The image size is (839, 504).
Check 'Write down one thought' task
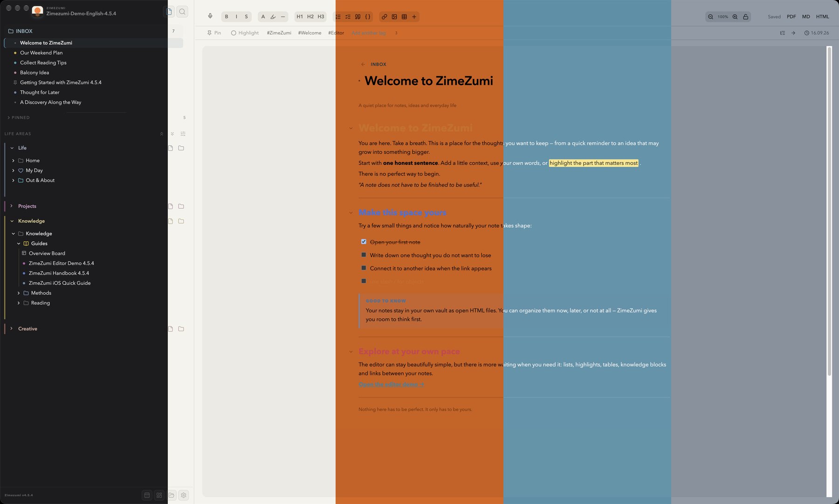(x=364, y=255)
